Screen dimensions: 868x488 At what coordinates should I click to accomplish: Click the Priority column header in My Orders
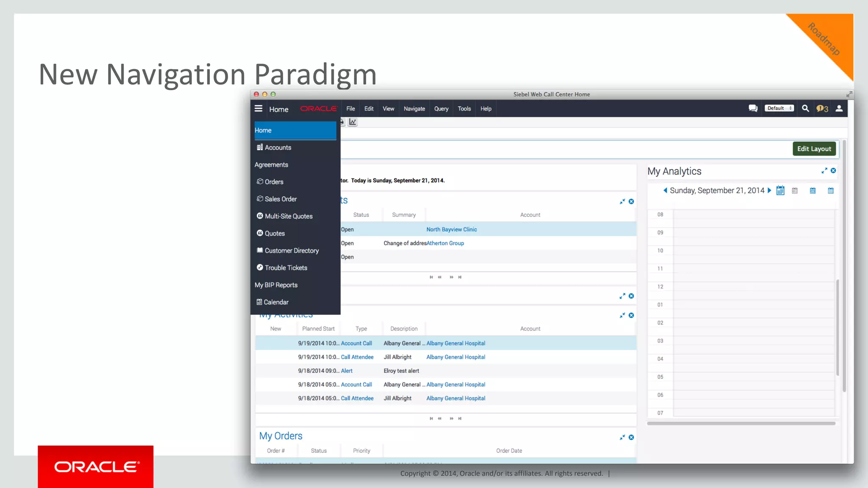[362, 451]
